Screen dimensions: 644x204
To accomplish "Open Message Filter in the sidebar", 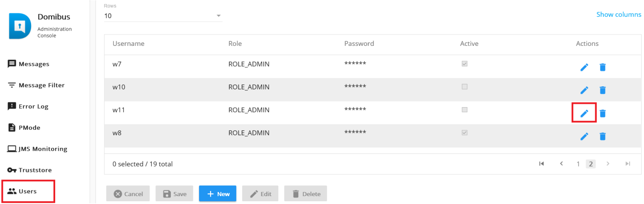I will (36, 85).
